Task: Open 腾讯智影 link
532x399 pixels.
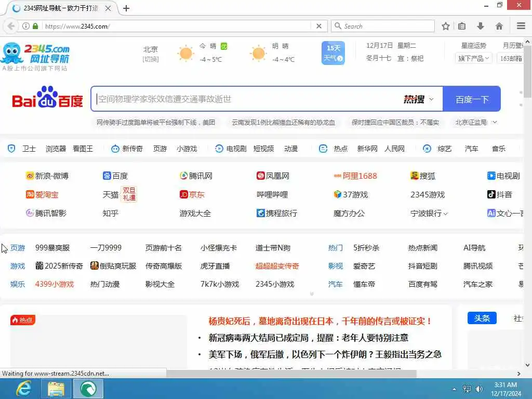Action: 46,213
